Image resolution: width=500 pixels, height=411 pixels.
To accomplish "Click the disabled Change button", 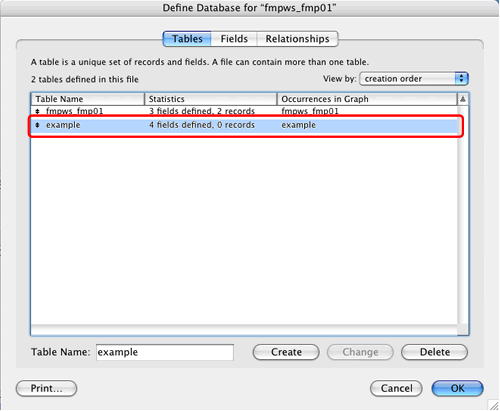I will pos(360,352).
